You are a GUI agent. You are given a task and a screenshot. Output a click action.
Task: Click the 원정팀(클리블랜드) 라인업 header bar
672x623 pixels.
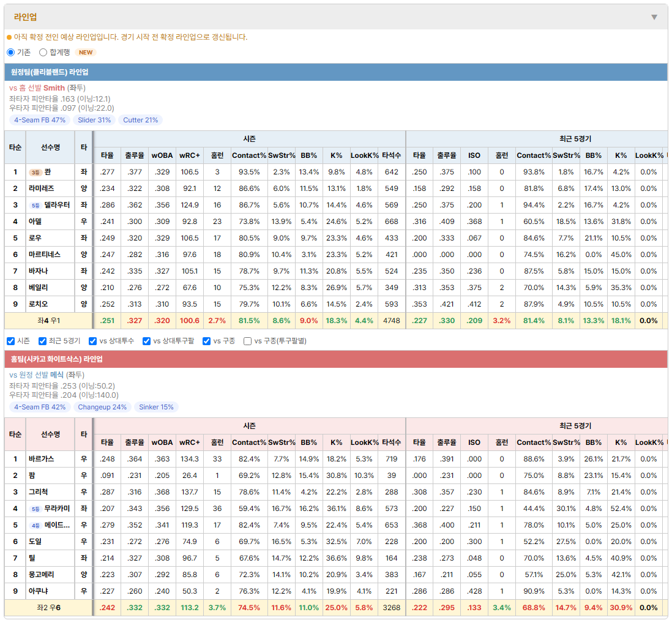click(x=336, y=72)
